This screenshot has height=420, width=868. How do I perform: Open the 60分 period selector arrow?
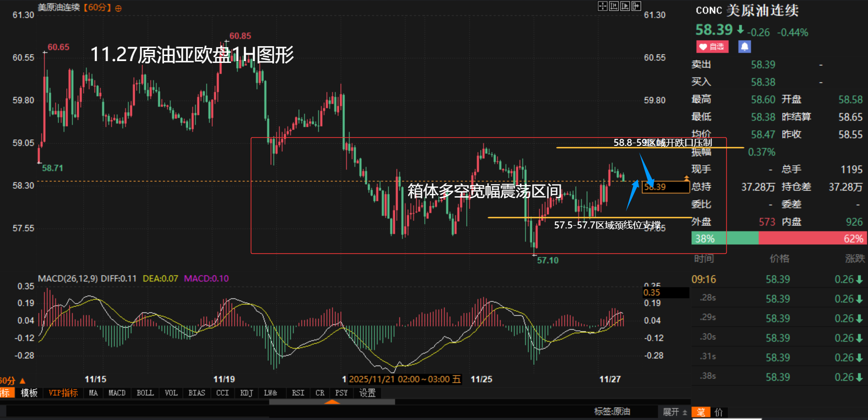pyautogui.click(x=22, y=381)
